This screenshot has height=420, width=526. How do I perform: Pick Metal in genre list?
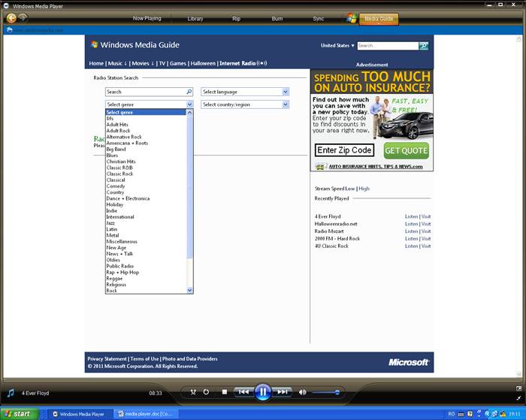(x=146, y=235)
